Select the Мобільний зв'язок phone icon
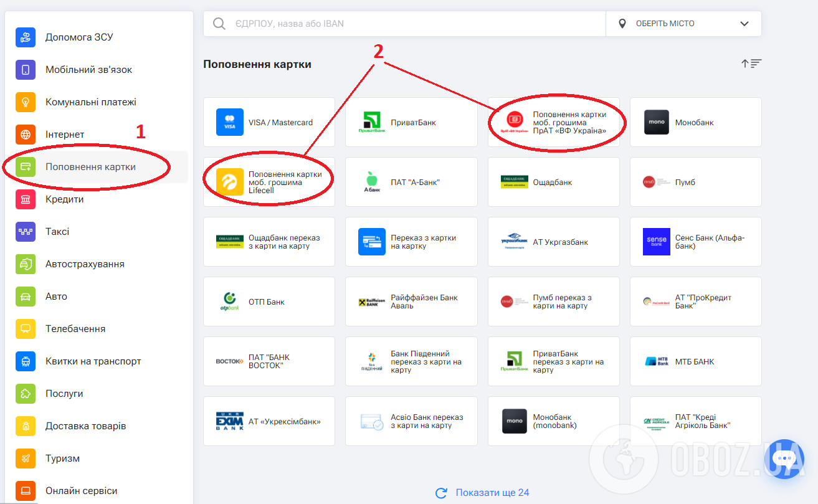This screenshot has width=818, height=504. 26,70
